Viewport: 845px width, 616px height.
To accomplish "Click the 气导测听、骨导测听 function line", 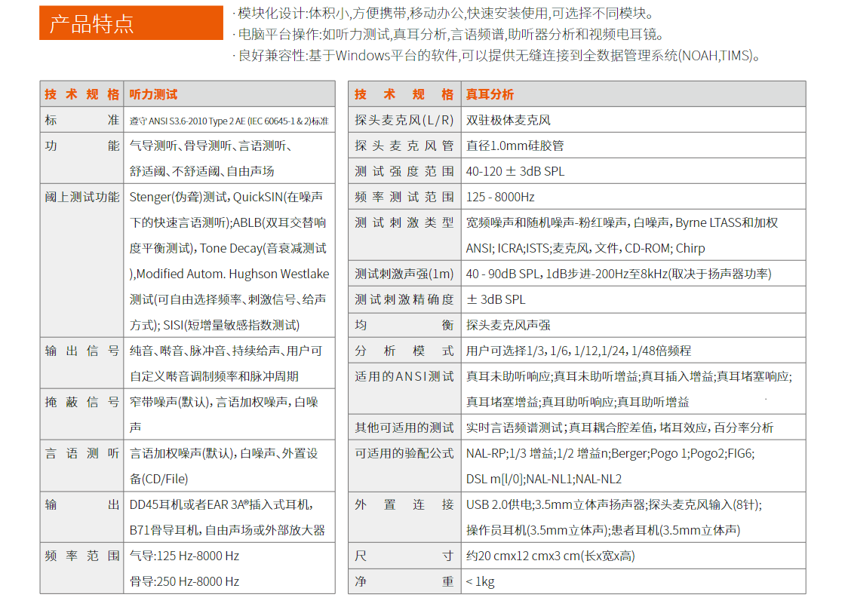I will (210, 146).
